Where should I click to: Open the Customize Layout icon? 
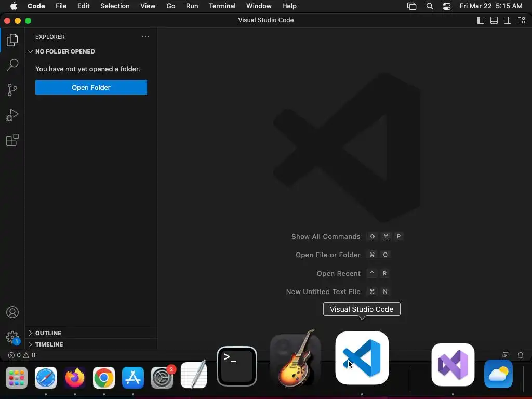[x=522, y=20]
